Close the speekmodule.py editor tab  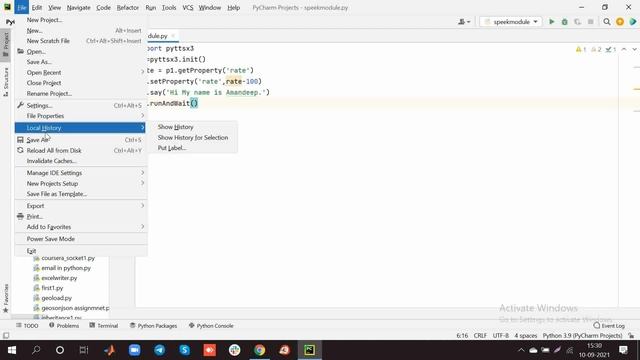(173, 36)
